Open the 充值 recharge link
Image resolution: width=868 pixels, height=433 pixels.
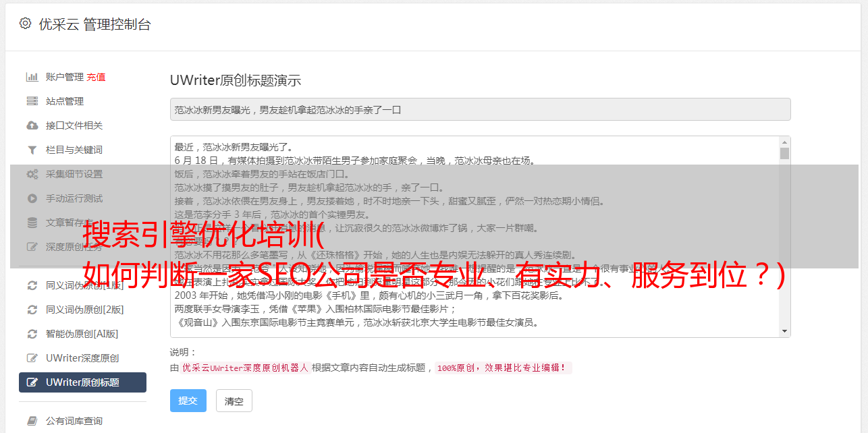(x=96, y=77)
